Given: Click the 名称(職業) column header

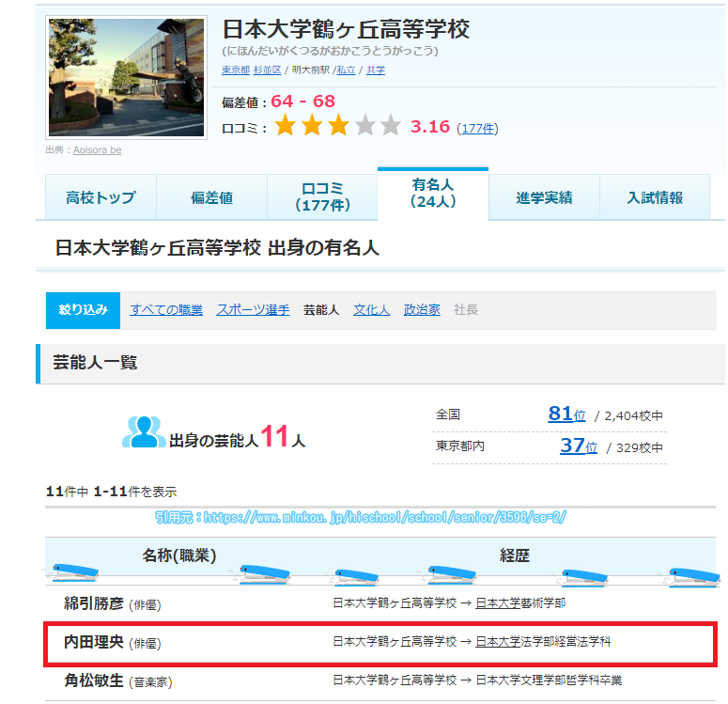Looking at the screenshot, I should [179, 555].
